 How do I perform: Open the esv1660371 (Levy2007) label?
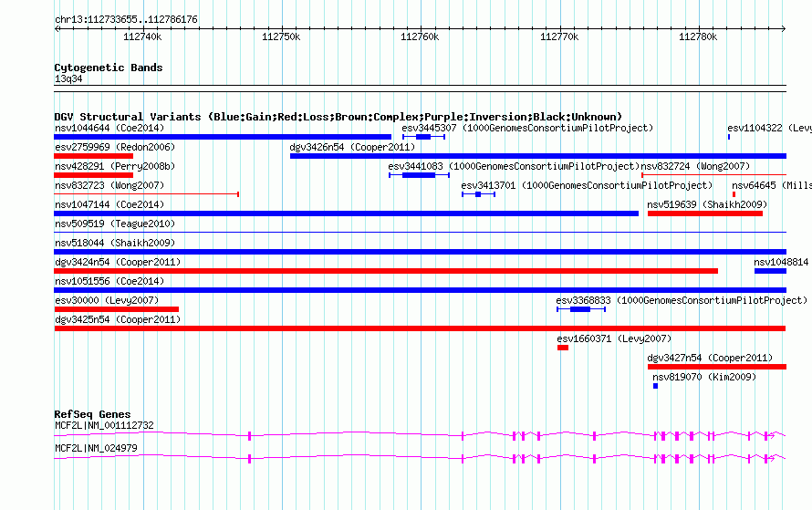(x=614, y=339)
